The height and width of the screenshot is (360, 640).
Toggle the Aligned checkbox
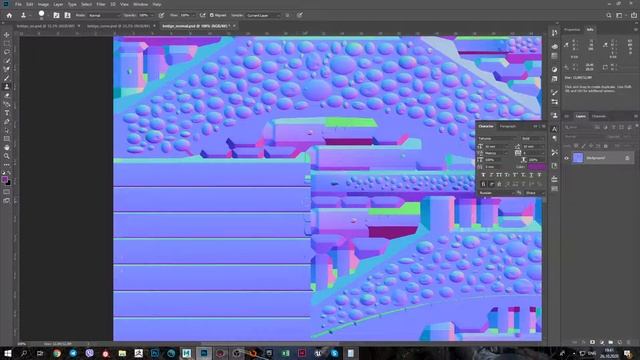tap(212, 15)
